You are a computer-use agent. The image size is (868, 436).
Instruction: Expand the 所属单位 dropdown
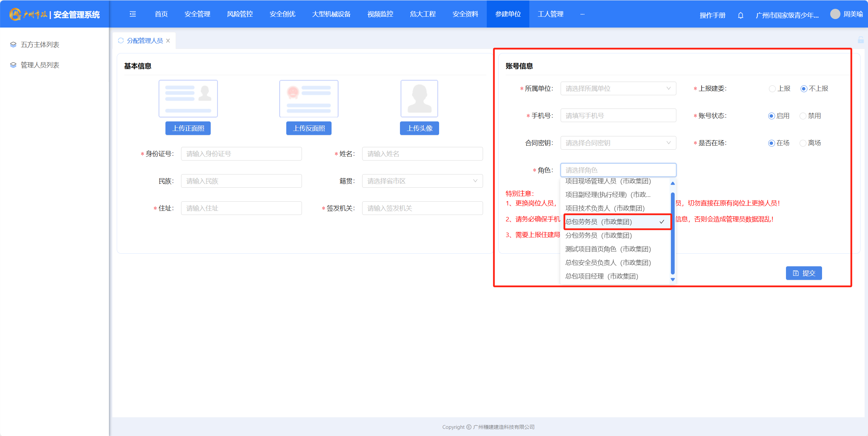point(618,88)
